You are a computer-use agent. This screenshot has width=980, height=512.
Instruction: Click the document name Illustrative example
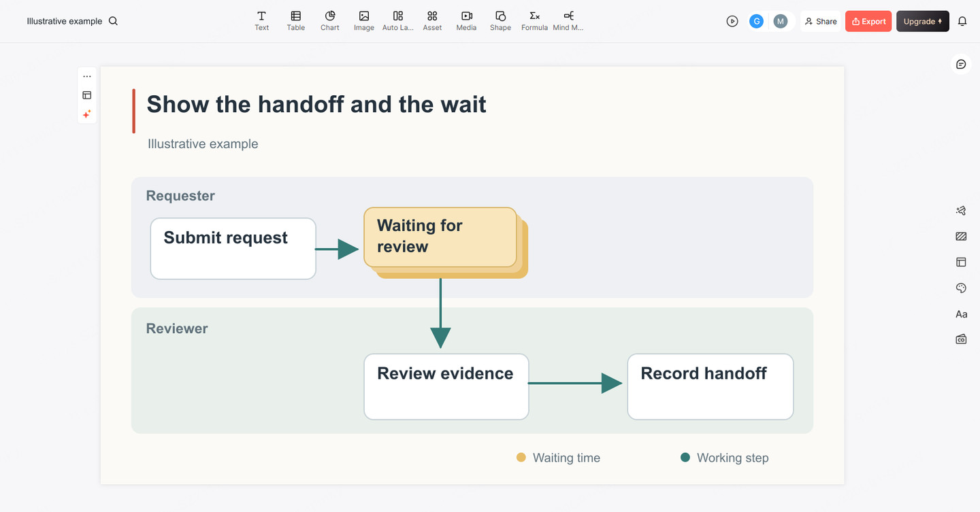65,21
